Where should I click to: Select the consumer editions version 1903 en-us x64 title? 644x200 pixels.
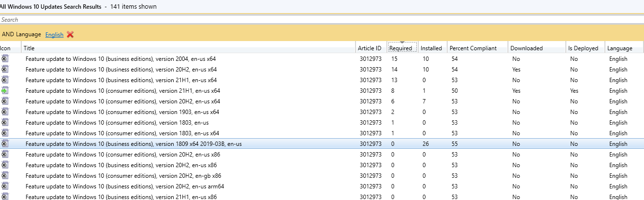(x=122, y=112)
